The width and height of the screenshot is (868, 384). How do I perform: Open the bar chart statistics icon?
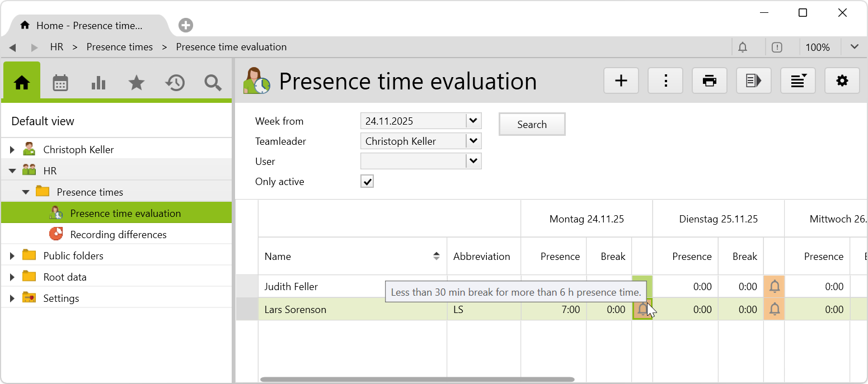98,83
